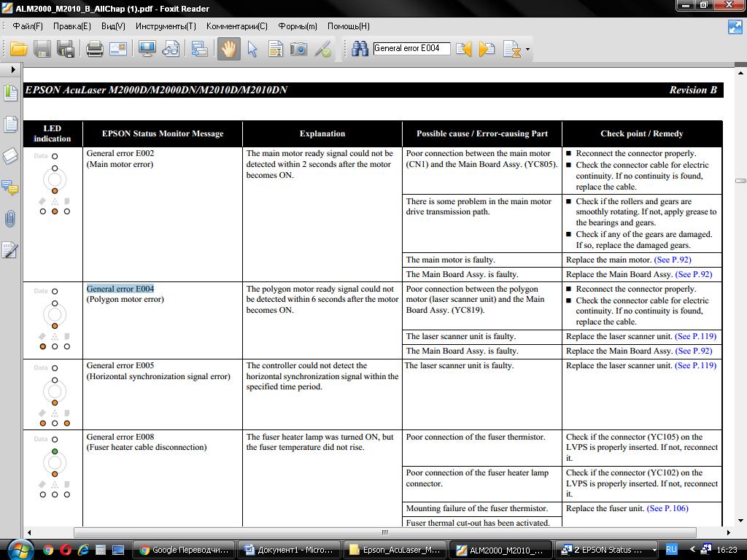Image resolution: width=747 pixels, height=560 pixels.
Task: Expand the EPSON Status taskbar group dropdown
Action: [654, 550]
